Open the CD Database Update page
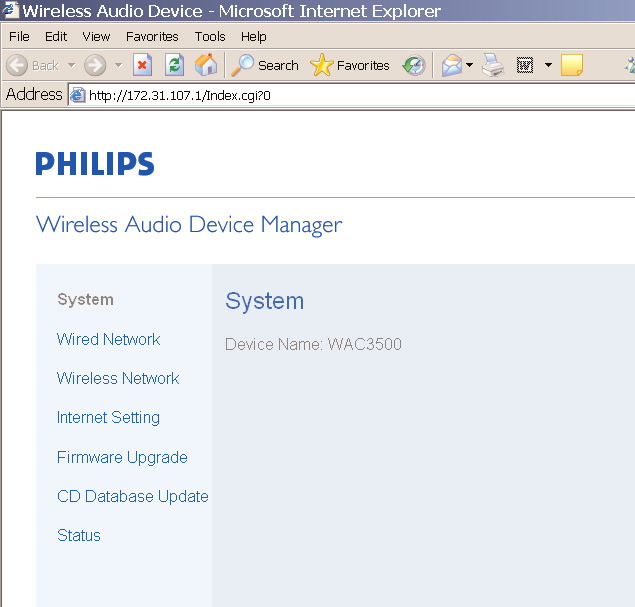 [x=133, y=496]
